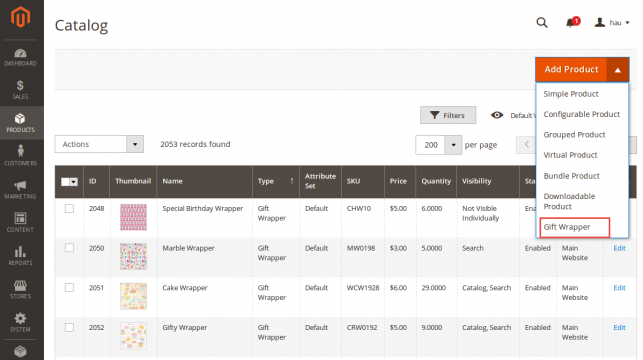Click the Add Product button

coord(571,70)
